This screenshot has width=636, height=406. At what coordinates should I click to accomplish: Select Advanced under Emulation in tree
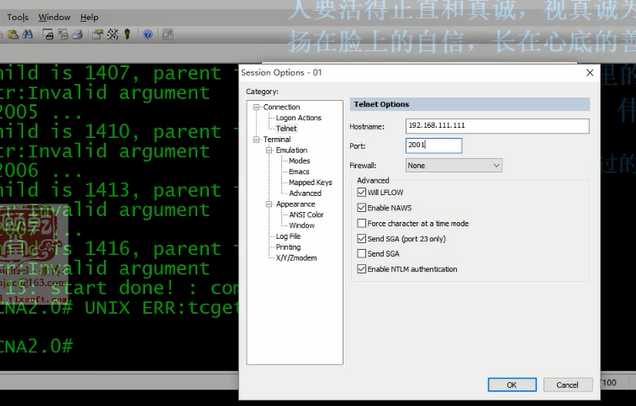tap(305, 193)
